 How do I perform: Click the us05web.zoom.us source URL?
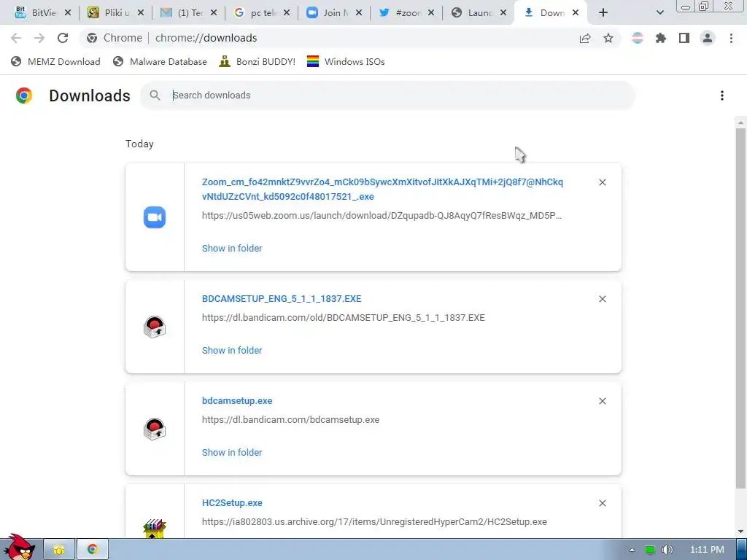click(x=382, y=216)
